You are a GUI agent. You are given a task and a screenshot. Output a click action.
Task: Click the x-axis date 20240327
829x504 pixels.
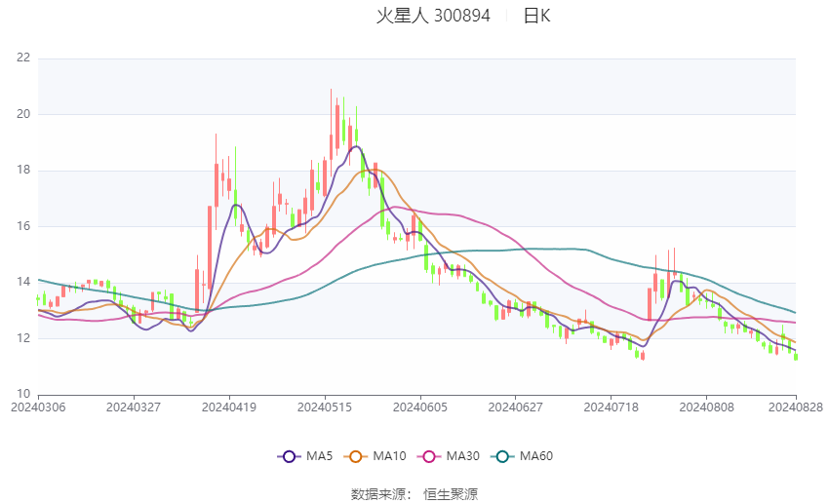point(134,407)
